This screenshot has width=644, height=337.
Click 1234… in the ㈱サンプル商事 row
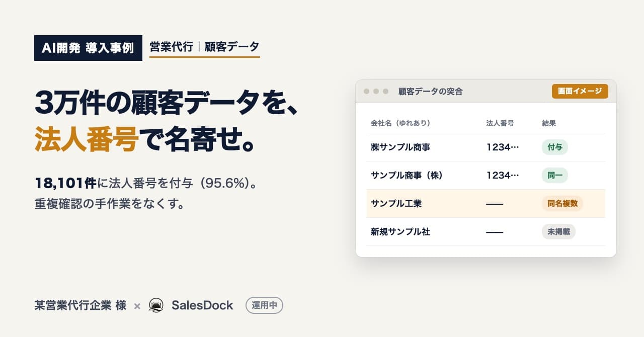pyautogui.click(x=503, y=147)
